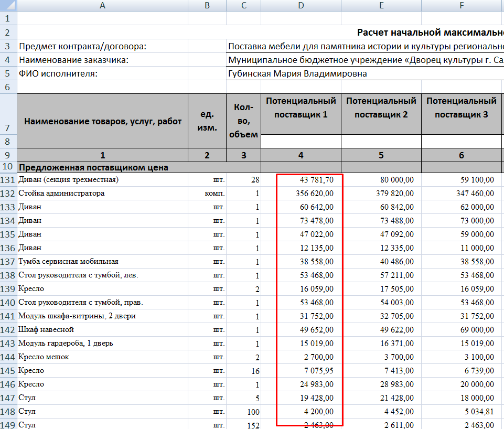The width and height of the screenshot is (504, 429).
Task: Click cell 'Наименование заказчика:'
Action: coord(103,60)
